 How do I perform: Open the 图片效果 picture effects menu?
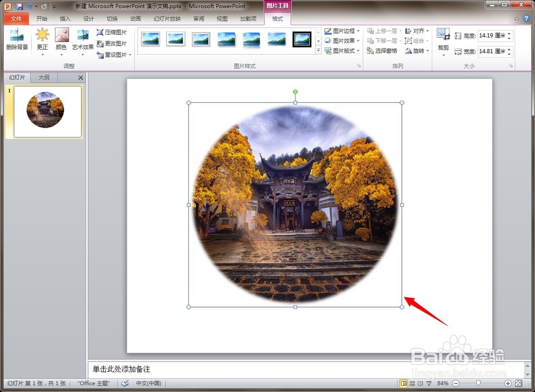click(342, 41)
